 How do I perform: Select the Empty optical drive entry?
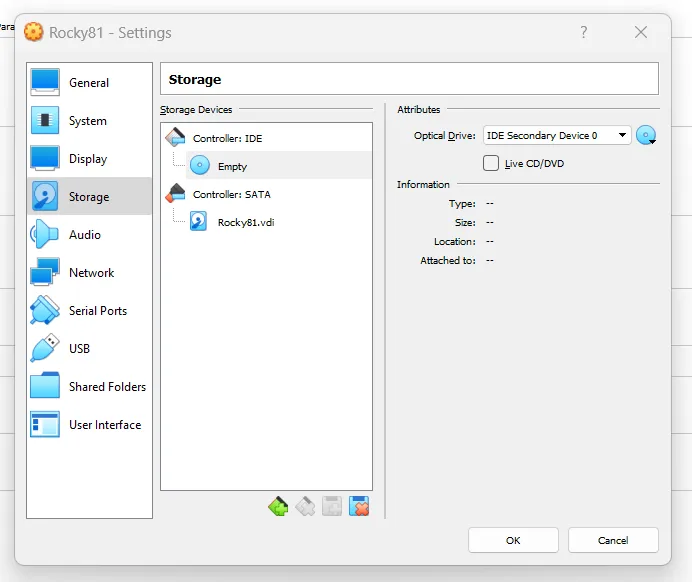point(278,166)
